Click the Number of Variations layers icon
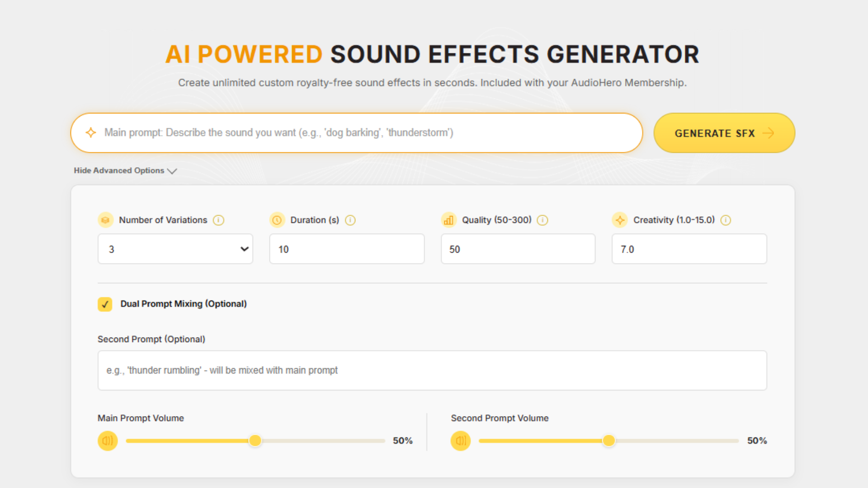The width and height of the screenshot is (868, 488). tap(105, 220)
